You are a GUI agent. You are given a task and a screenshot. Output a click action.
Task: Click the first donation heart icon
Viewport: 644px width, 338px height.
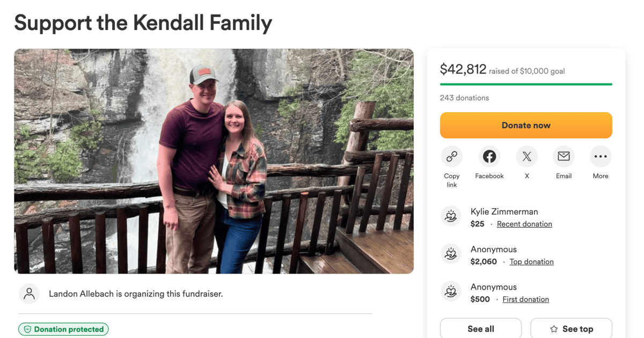[x=451, y=291]
